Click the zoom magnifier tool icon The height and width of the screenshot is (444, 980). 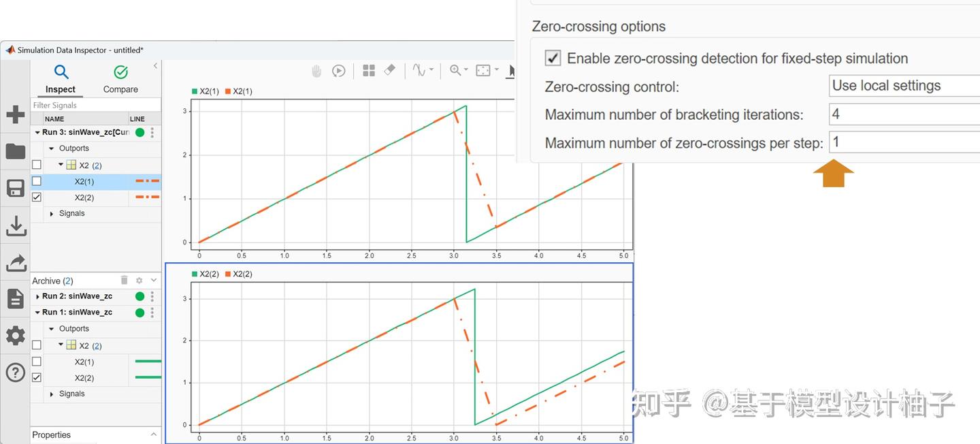click(455, 70)
